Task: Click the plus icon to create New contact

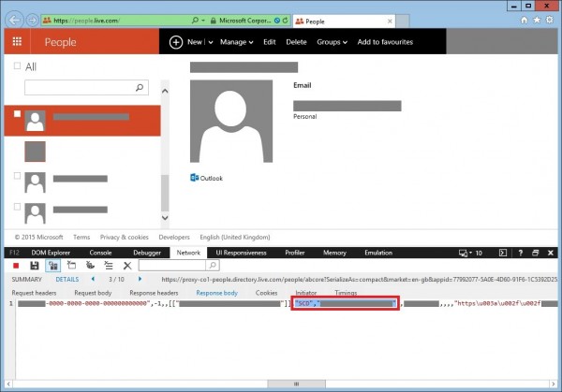Action: [x=176, y=42]
